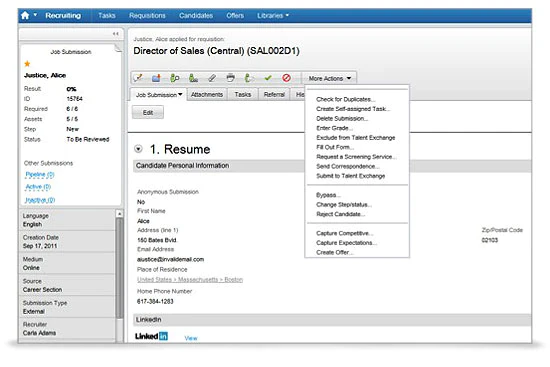
Task: Open the LinkedIn View link
Action: [x=191, y=338]
